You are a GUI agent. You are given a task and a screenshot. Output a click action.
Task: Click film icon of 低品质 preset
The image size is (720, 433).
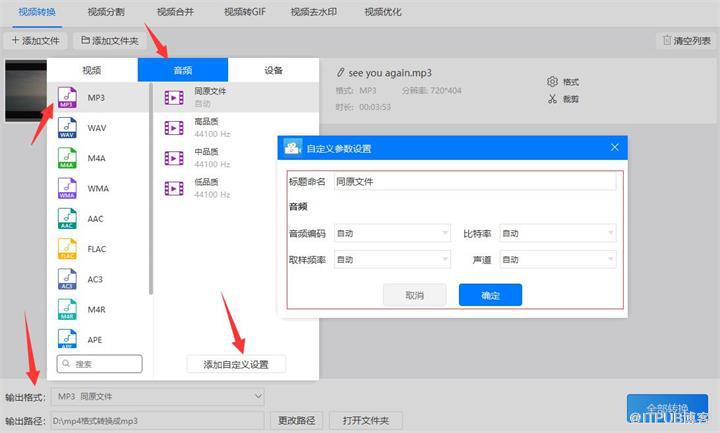(x=174, y=188)
